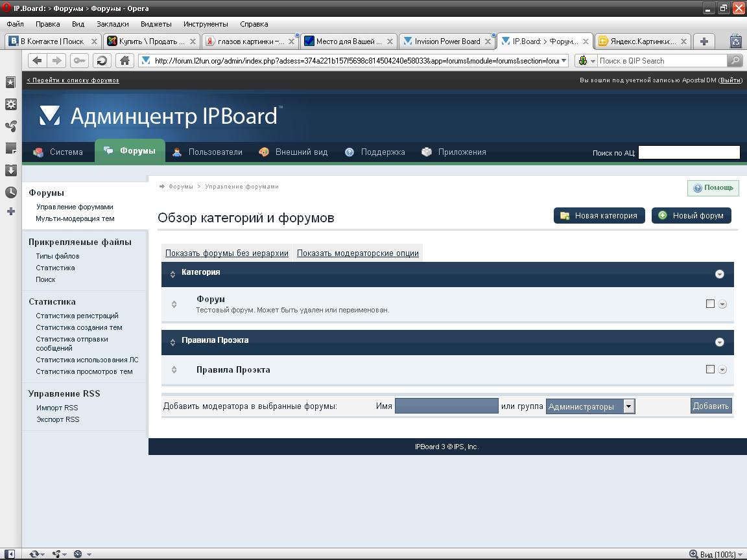Open the password wand key icon
The height and width of the screenshot is (560, 747).
79,60
